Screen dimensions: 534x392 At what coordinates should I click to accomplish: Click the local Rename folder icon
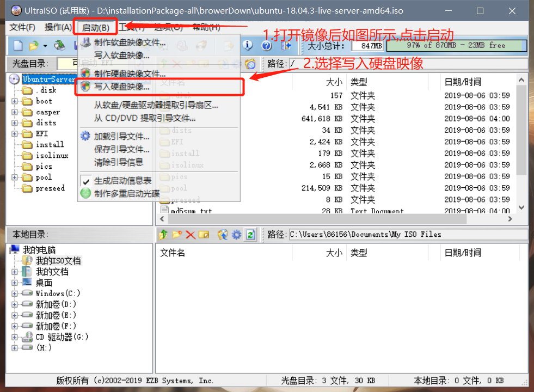point(204,235)
